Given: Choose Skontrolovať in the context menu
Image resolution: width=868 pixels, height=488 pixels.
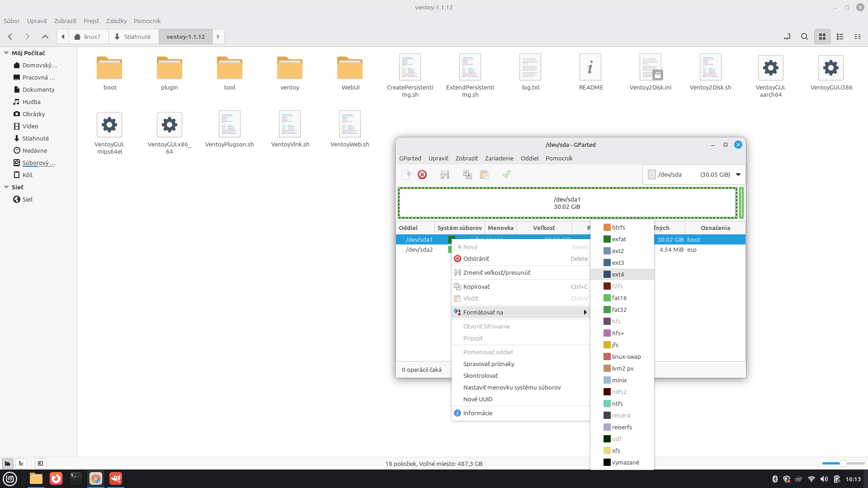Looking at the screenshot, I should coord(521,375).
